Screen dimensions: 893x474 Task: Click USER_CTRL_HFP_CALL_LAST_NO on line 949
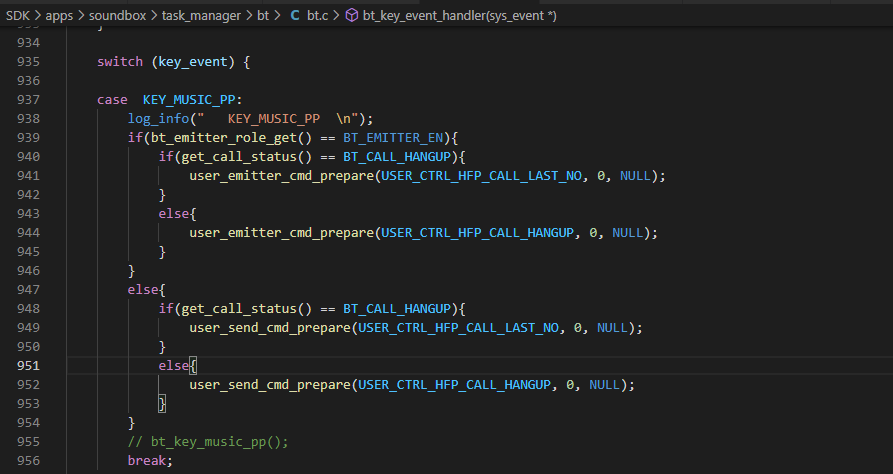[458, 328]
